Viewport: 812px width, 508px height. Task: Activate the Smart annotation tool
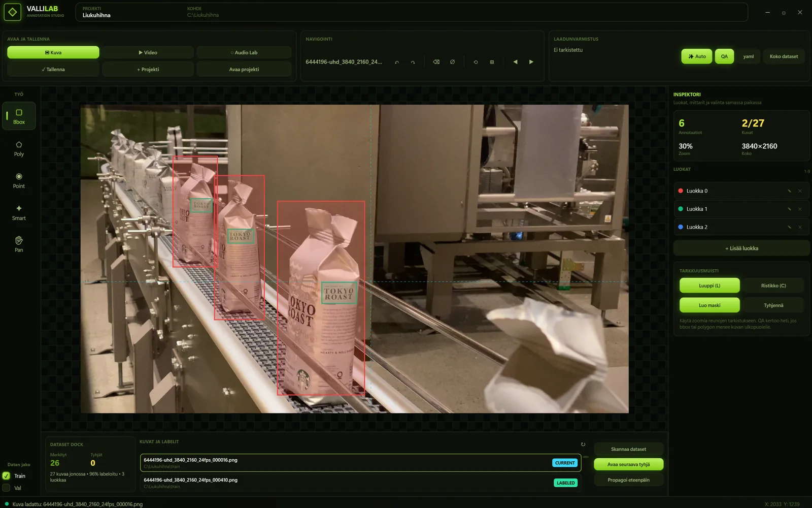pyautogui.click(x=19, y=212)
